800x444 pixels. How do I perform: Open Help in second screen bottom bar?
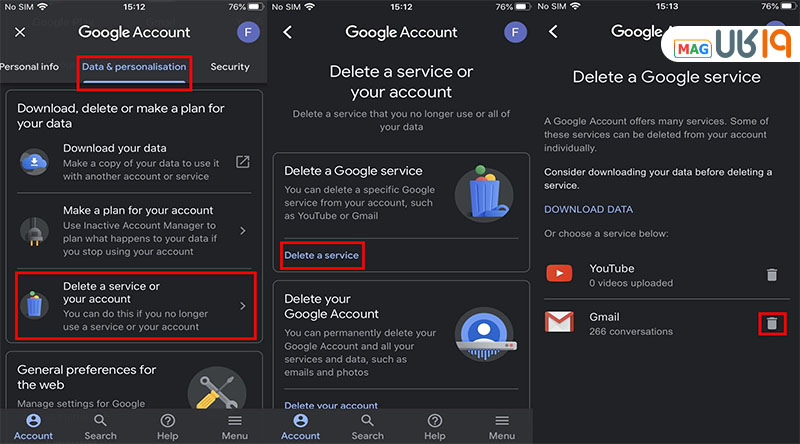tap(435, 428)
